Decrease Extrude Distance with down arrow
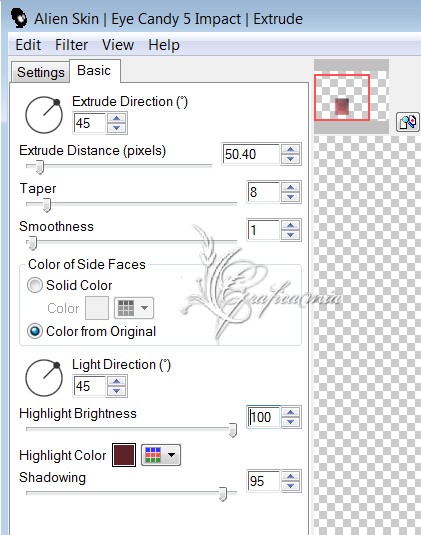421x535 pixels. (x=291, y=159)
